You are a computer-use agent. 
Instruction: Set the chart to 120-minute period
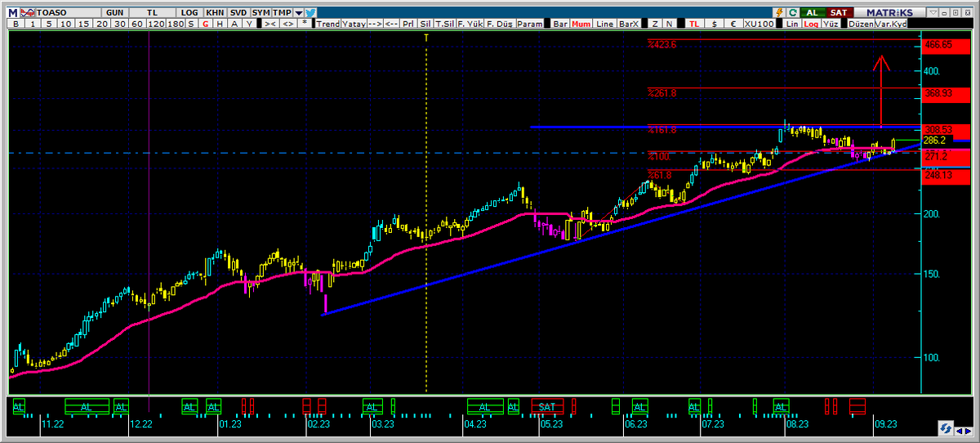pyautogui.click(x=157, y=24)
